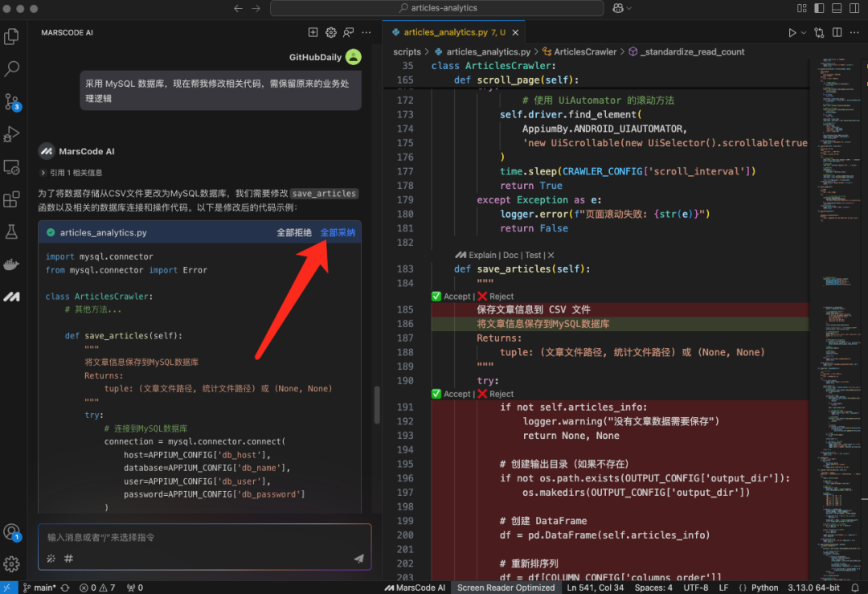Open the Manage gear in the activity bar
The image size is (868, 594).
[x=11, y=563]
